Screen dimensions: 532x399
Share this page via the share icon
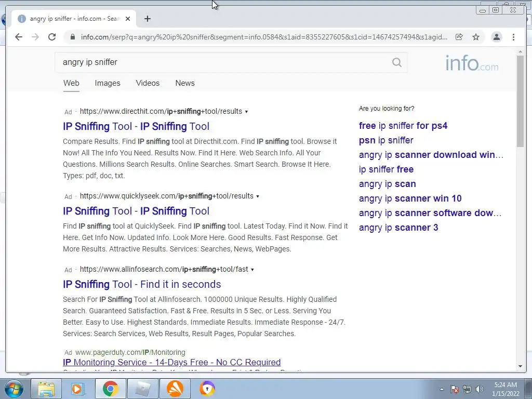click(x=459, y=37)
